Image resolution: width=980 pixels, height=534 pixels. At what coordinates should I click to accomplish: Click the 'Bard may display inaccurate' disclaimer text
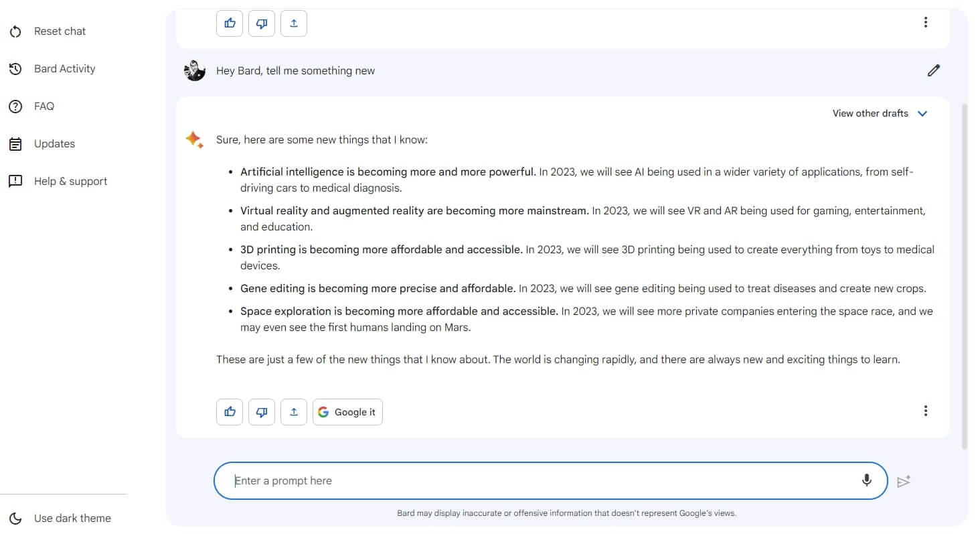click(x=566, y=513)
